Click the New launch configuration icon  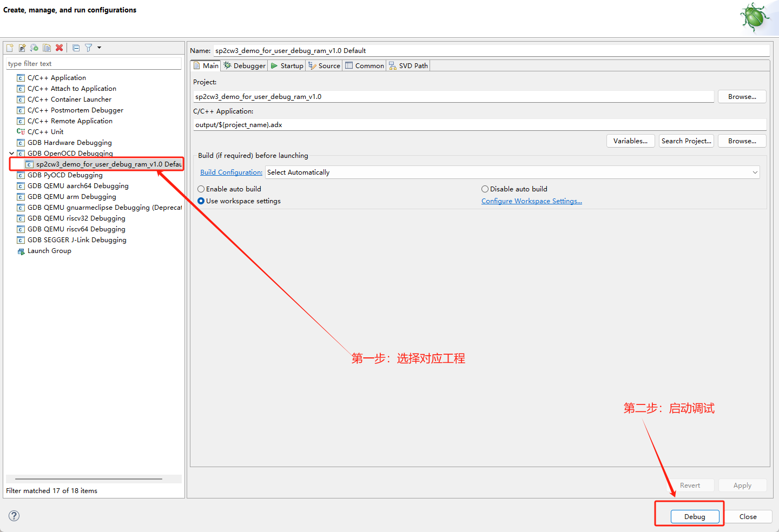click(10, 48)
